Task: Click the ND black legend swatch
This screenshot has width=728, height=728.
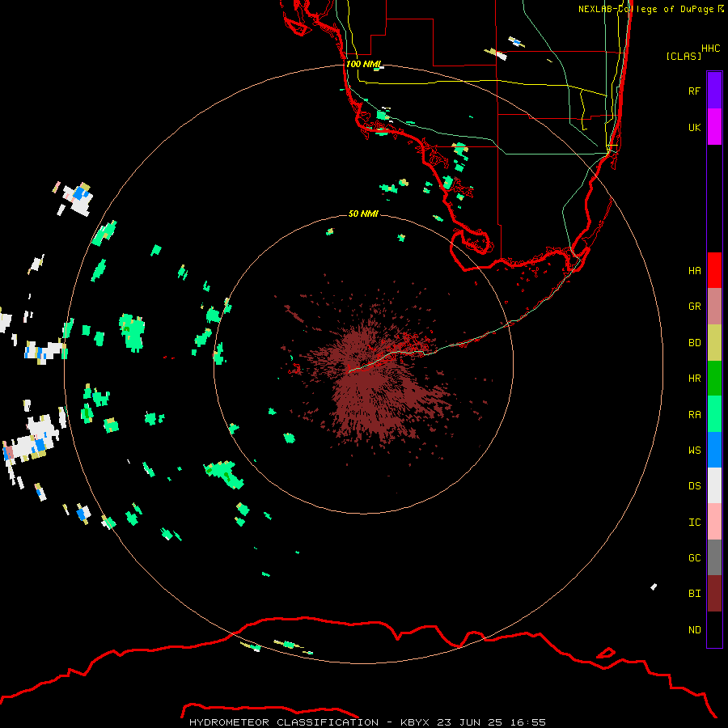Action: (714, 629)
